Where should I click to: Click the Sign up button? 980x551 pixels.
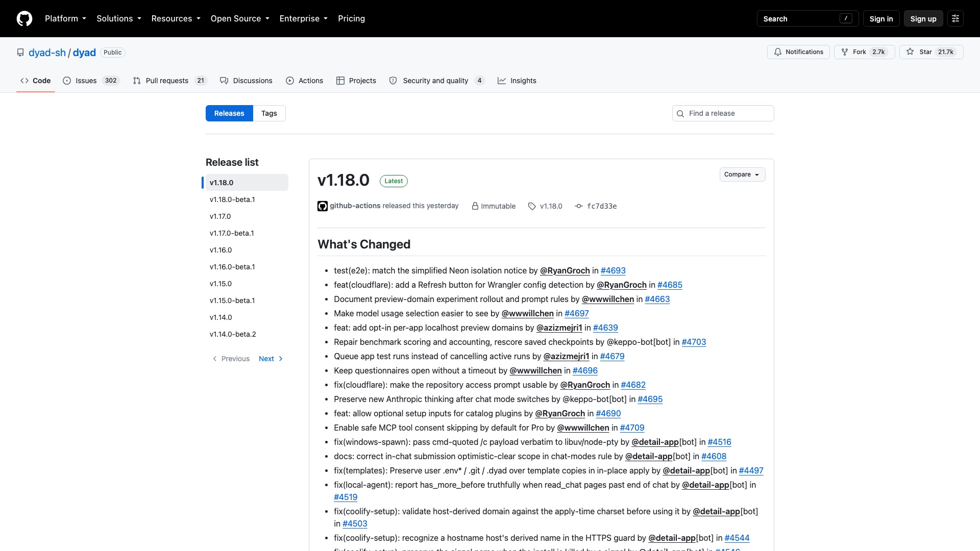pyautogui.click(x=923, y=18)
